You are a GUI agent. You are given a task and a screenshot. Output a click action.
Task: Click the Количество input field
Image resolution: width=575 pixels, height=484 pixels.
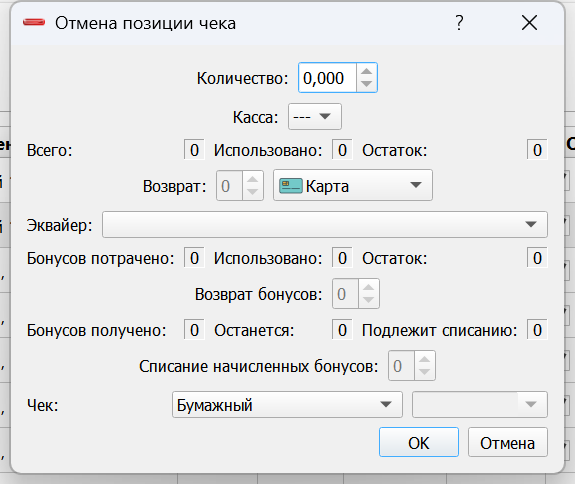[327, 78]
